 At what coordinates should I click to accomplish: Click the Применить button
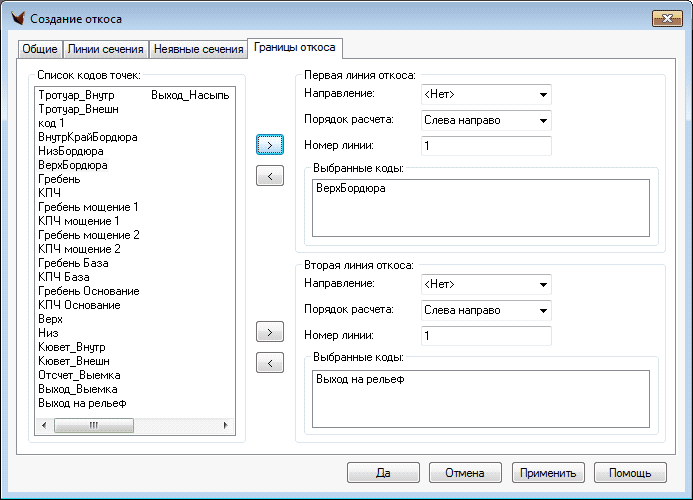[x=548, y=473]
